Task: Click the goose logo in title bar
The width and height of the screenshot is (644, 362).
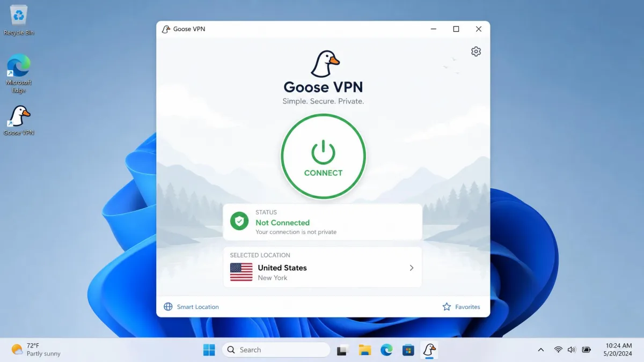Action: point(166,29)
